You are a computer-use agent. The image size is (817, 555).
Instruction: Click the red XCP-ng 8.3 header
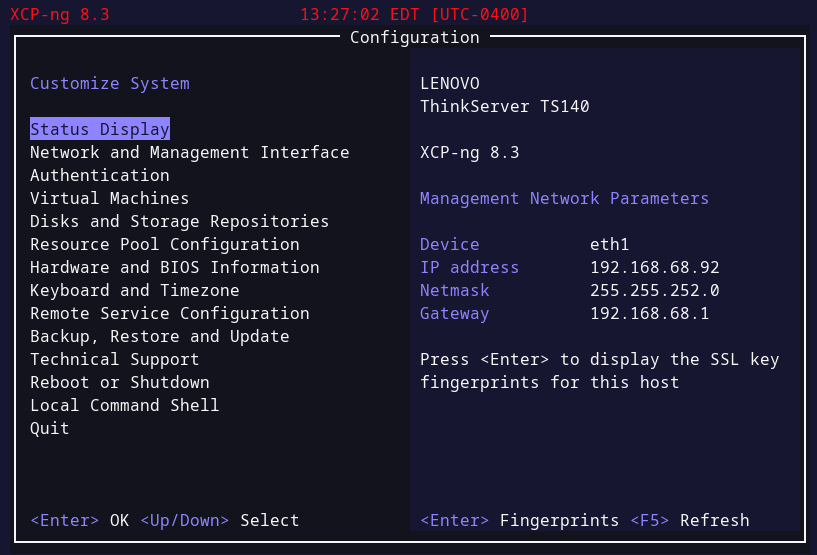60,14
